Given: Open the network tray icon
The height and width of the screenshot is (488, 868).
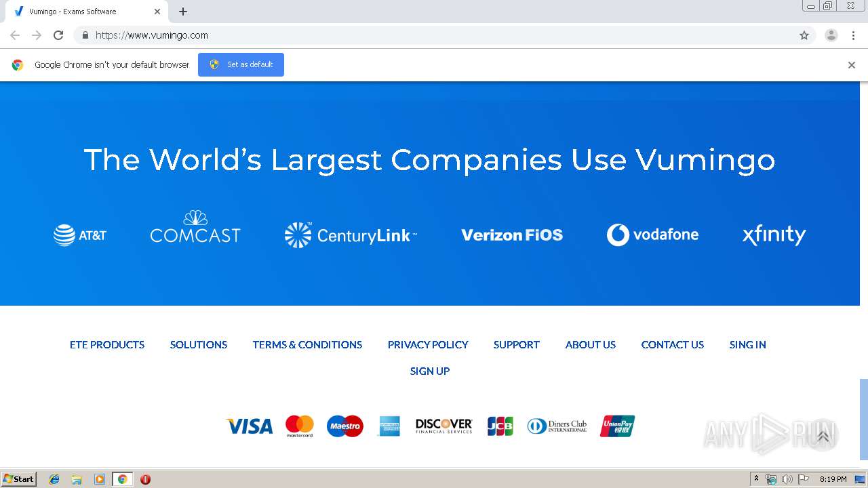Looking at the screenshot, I should [771, 479].
